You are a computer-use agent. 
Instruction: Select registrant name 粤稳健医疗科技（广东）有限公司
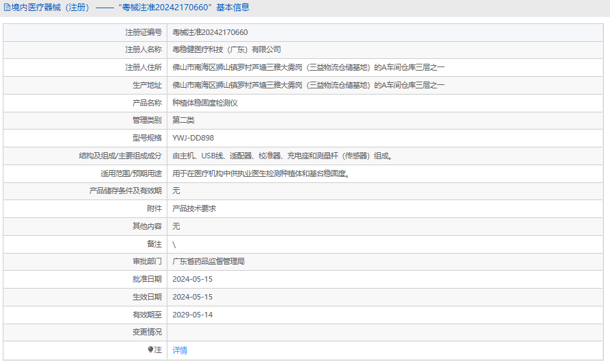click(x=226, y=50)
